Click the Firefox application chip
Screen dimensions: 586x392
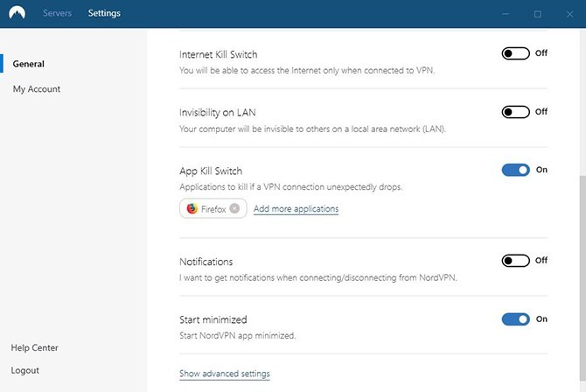click(213, 208)
